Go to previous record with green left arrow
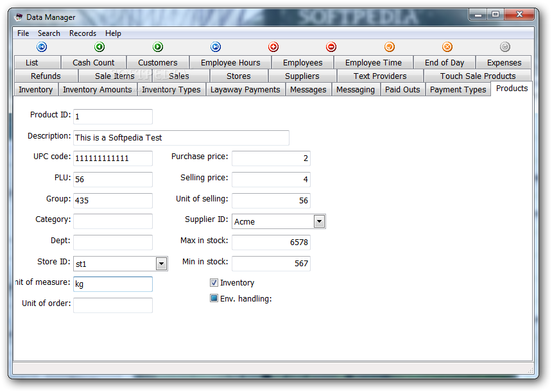 (x=99, y=47)
